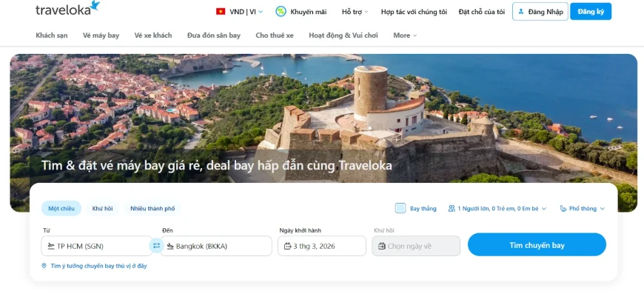The width and height of the screenshot is (644, 291).
Task: Select the Nhiều thành phố option
Action: pos(152,208)
